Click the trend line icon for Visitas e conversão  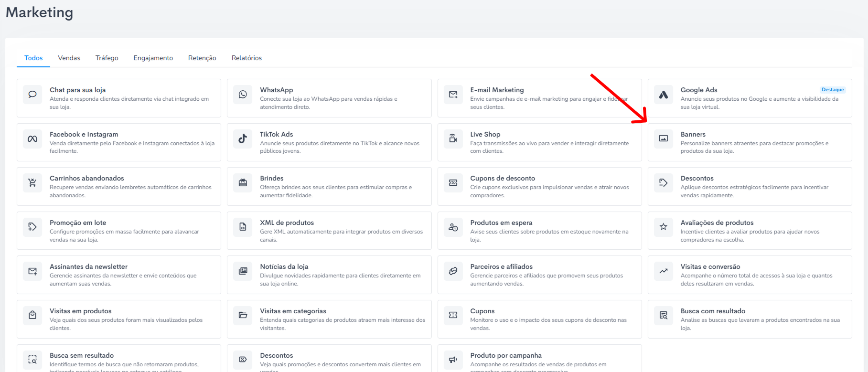click(x=664, y=271)
